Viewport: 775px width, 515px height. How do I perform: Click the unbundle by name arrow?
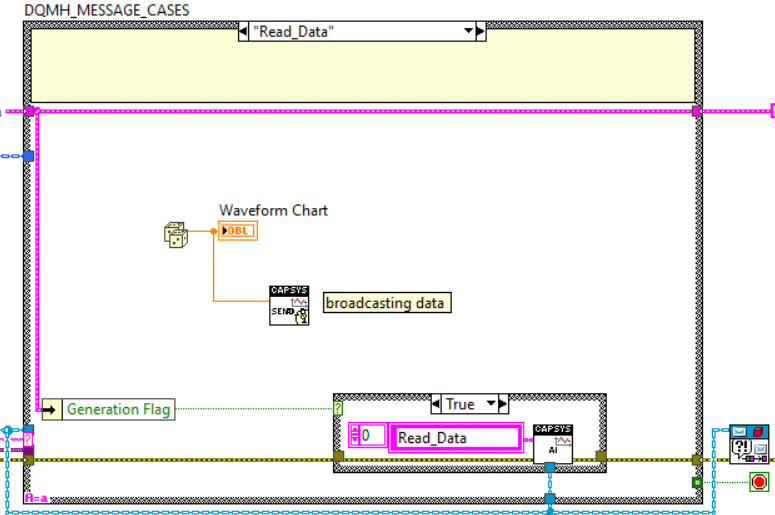pyautogui.click(x=51, y=409)
